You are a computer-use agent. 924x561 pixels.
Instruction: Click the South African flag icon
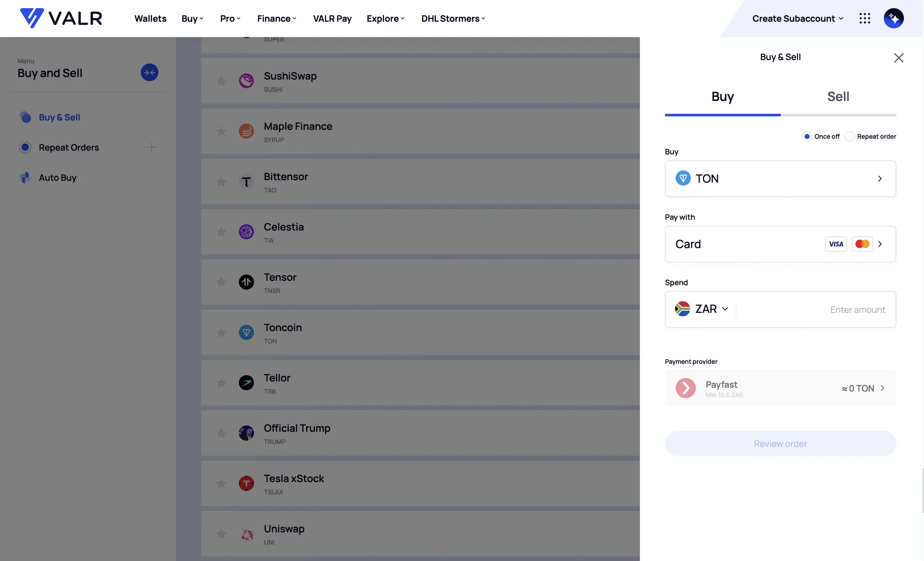coord(682,309)
